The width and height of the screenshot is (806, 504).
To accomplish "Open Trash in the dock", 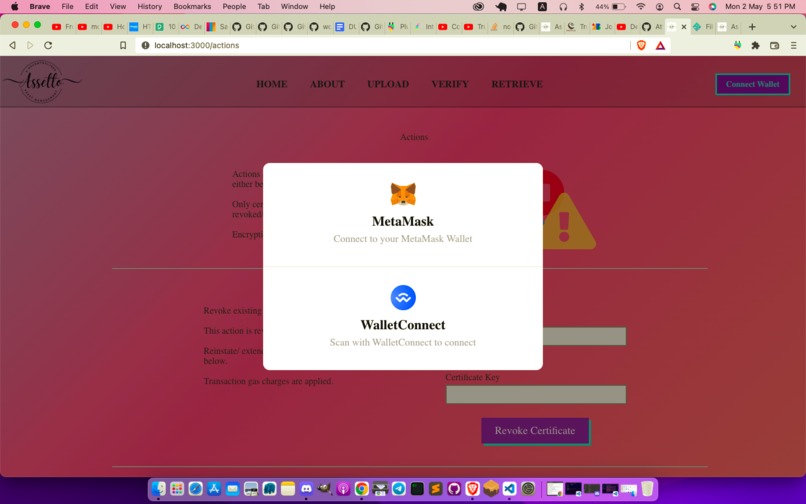I will pyautogui.click(x=647, y=488).
